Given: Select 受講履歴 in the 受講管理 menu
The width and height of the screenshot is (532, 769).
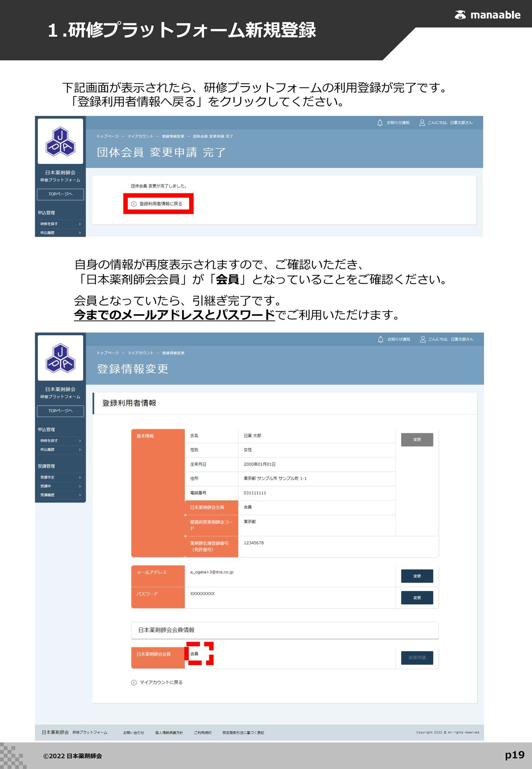Looking at the screenshot, I should point(47,495).
